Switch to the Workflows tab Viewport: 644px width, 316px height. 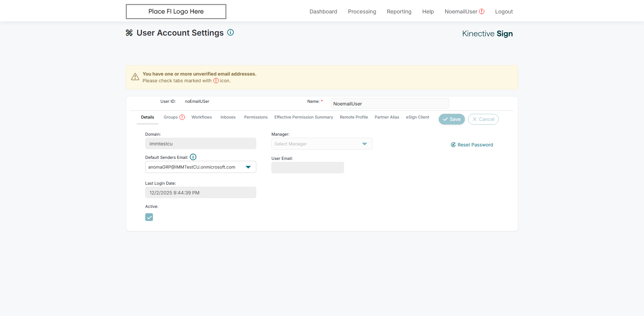click(x=202, y=117)
